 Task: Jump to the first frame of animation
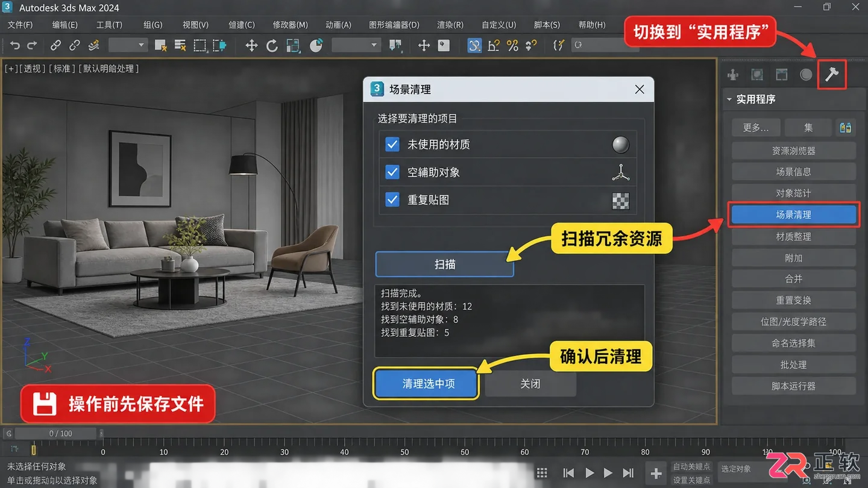tap(568, 473)
